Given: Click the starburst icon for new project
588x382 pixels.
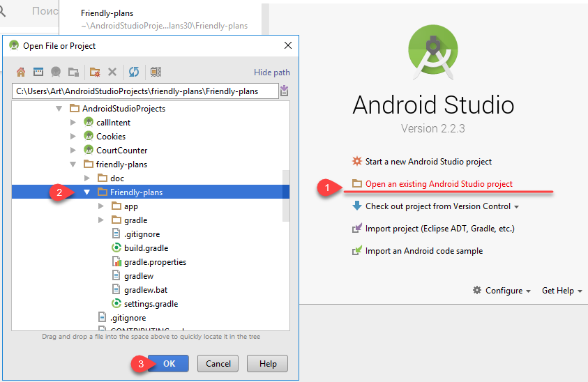Looking at the screenshot, I should click(356, 161).
